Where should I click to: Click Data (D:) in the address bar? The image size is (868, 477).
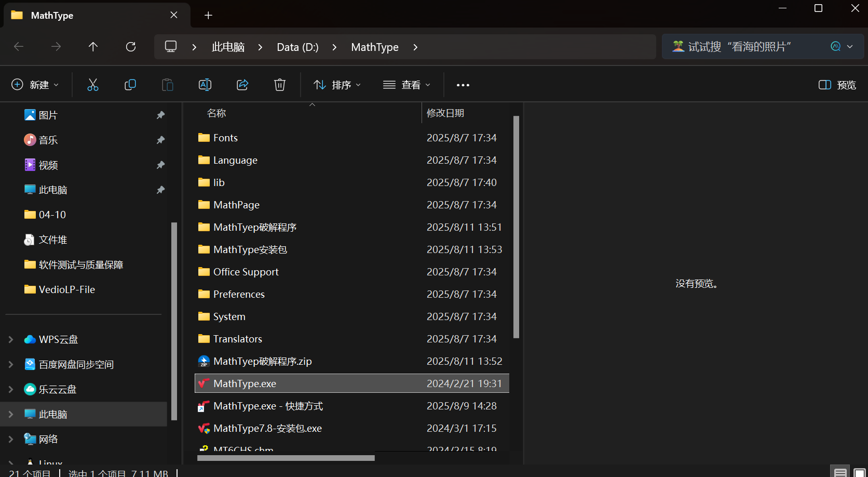[297, 47]
